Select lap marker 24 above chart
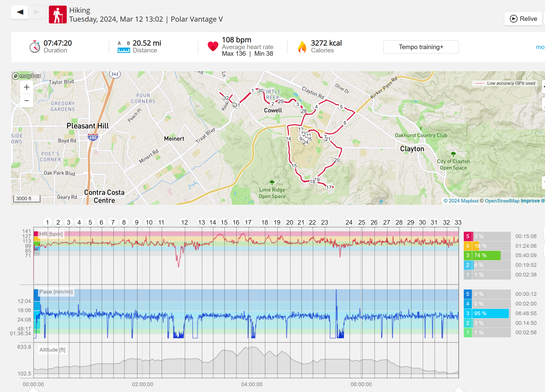545x392 pixels. [x=349, y=223]
